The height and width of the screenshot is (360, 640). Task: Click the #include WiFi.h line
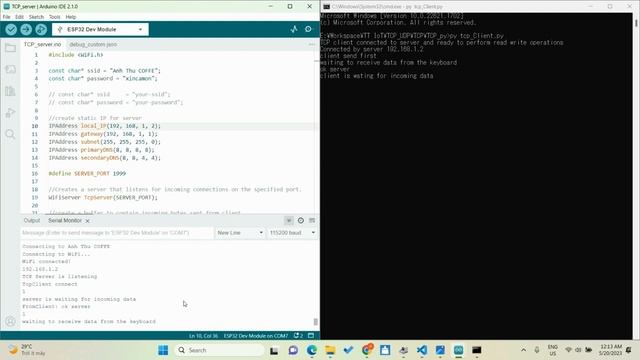click(x=76, y=55)
